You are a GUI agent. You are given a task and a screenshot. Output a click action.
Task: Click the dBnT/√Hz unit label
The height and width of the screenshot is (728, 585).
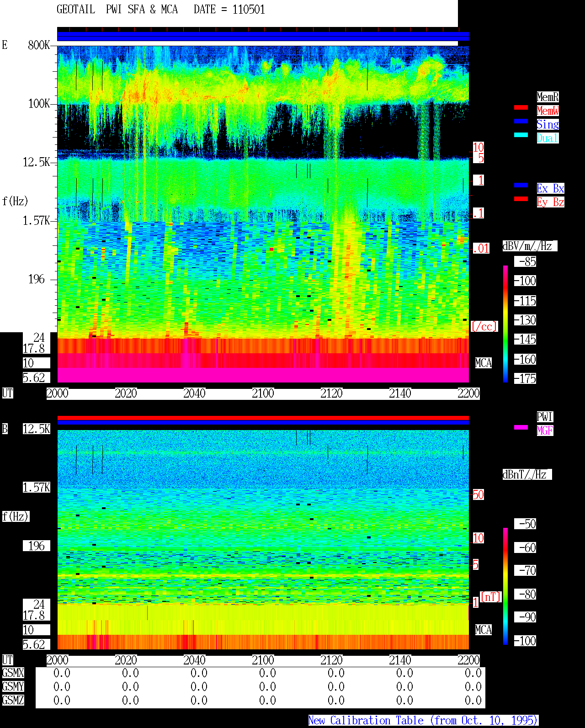click(x=527, y=474)
